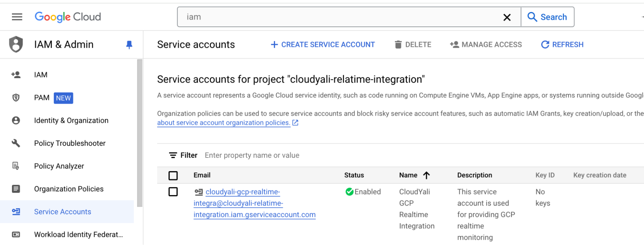Click the sidebar vertical scrollbar
644x245 pixels.
point(139,133)
